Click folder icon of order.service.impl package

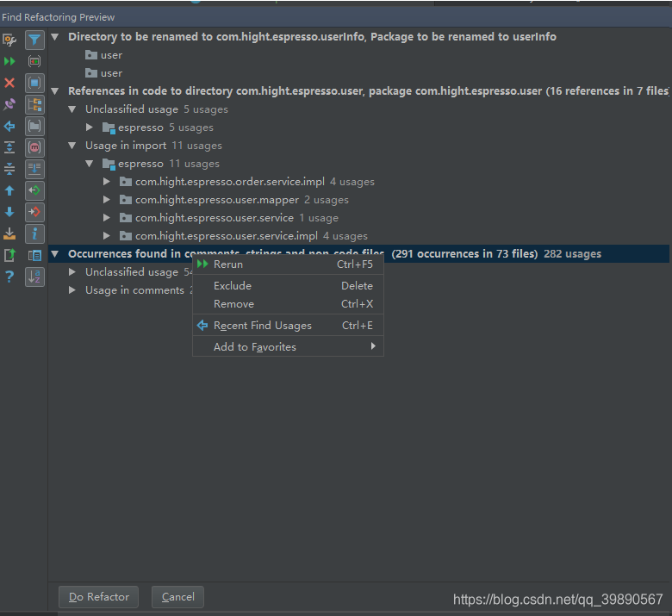click(125, 182)
